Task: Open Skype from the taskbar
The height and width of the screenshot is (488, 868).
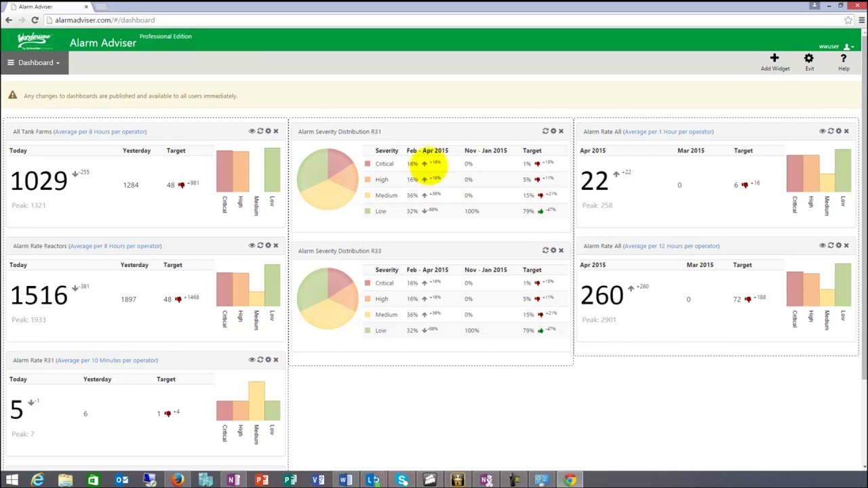Action: point(402,481)
